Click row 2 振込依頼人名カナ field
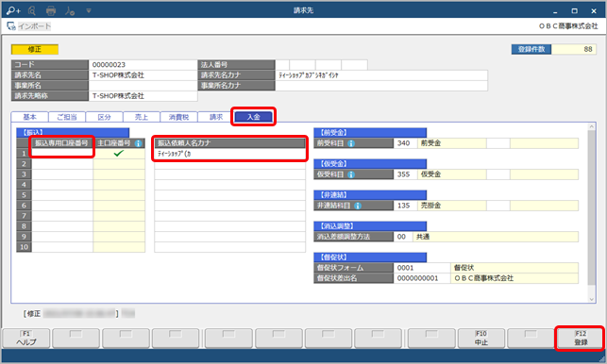 [x=230, y=164]
